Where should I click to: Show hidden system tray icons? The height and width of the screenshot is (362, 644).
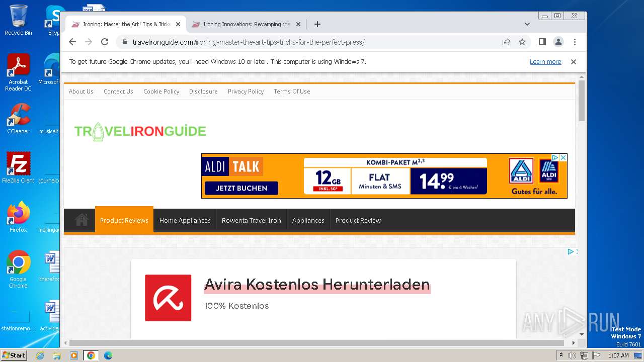click(561, 355)
